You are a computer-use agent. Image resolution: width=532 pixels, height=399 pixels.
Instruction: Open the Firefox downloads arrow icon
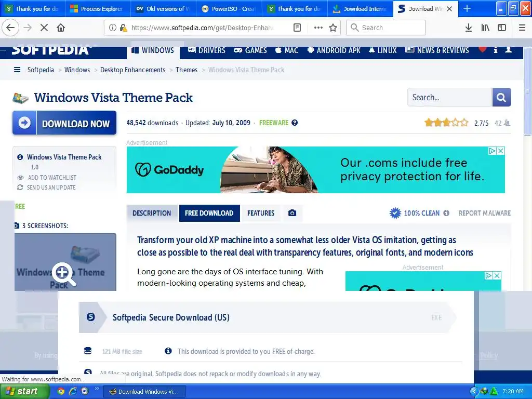(x=469, y=28)
